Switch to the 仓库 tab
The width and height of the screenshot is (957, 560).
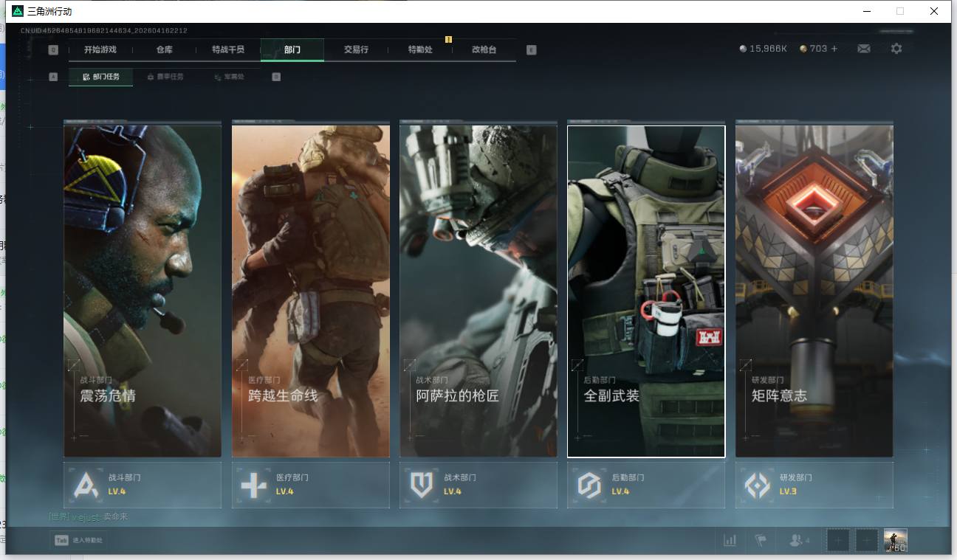pos(164,49)
